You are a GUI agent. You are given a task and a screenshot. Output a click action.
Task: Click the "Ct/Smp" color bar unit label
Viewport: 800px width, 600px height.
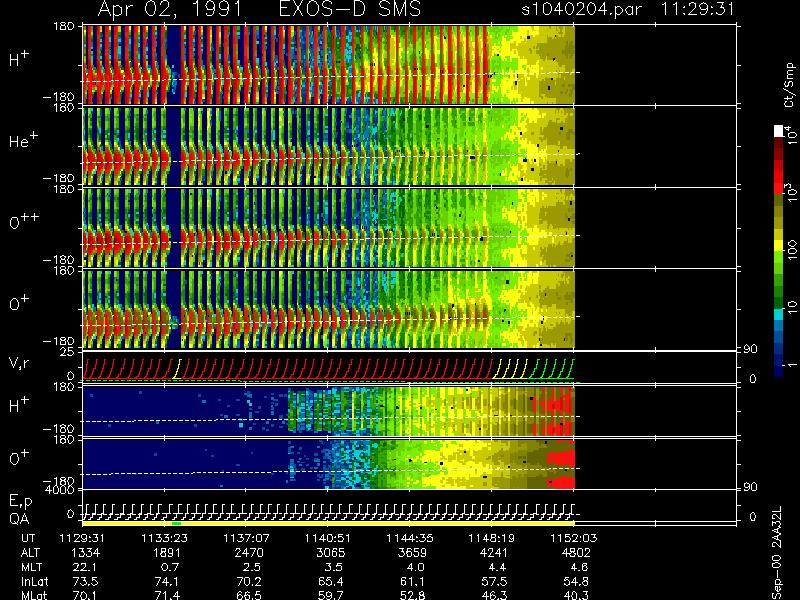click(790, 85)
